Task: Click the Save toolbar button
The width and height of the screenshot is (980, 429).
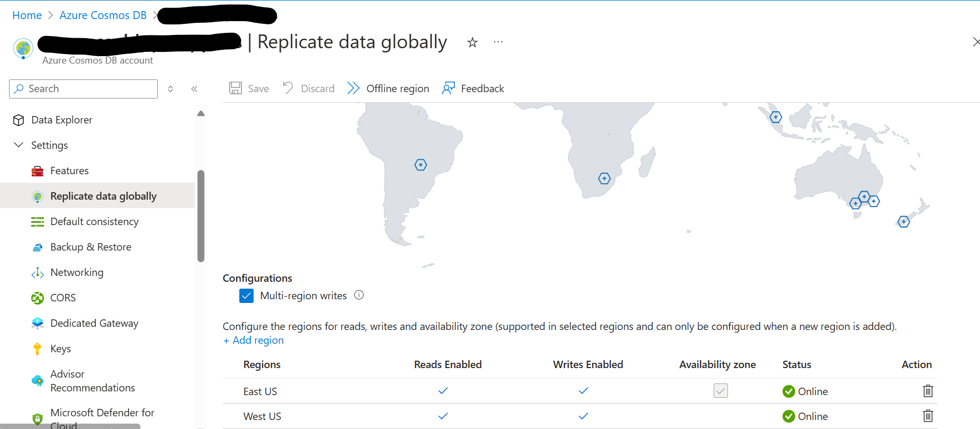Action: [249, 88]
